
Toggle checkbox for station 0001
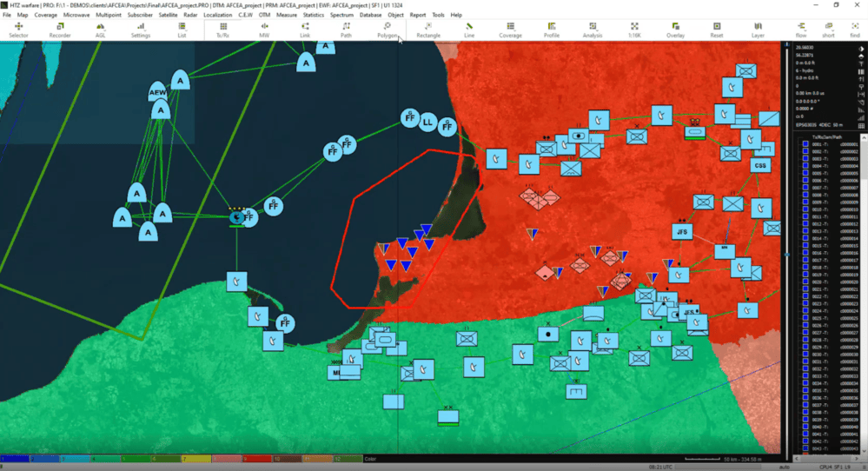click(x=805, y=144)
